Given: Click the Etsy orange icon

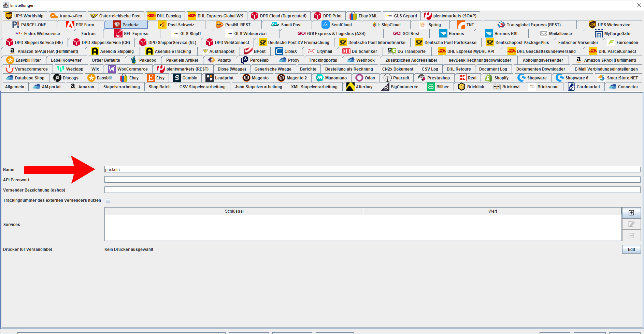Looking at the screenshot, I should 151,78.
